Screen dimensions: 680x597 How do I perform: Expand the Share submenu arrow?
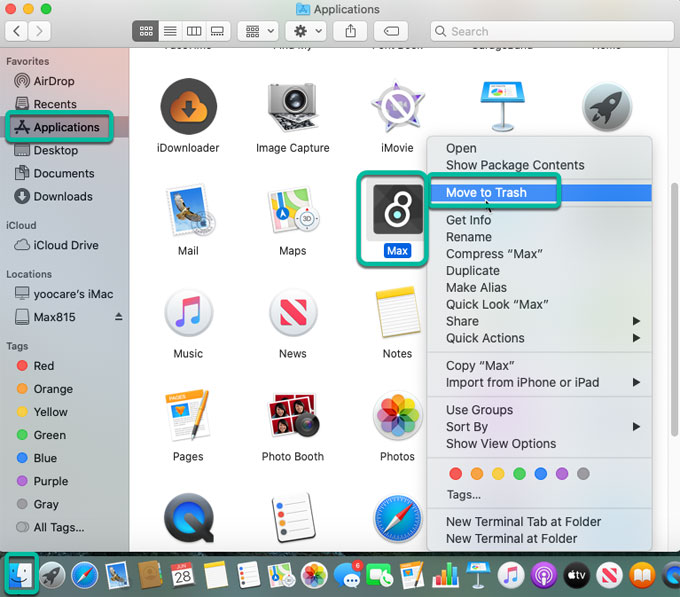tap(636, 321)
